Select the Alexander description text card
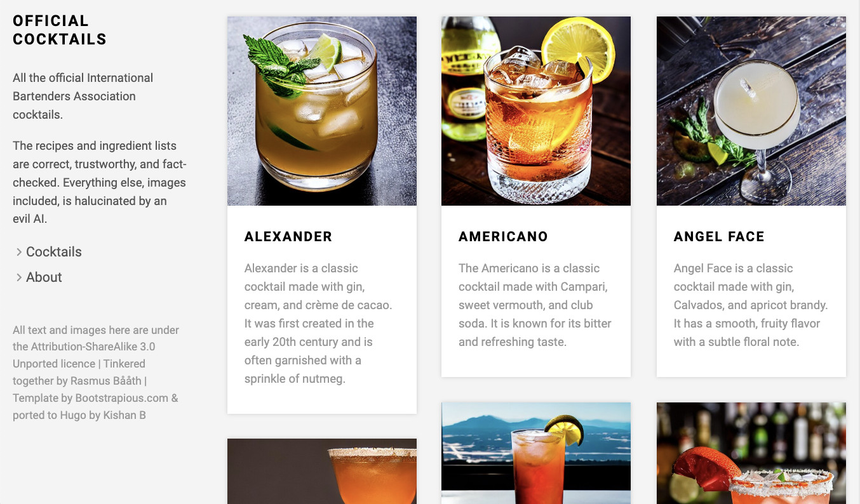Image resolution: width=860 pixels, height=504 pixels. click(319, 324)
